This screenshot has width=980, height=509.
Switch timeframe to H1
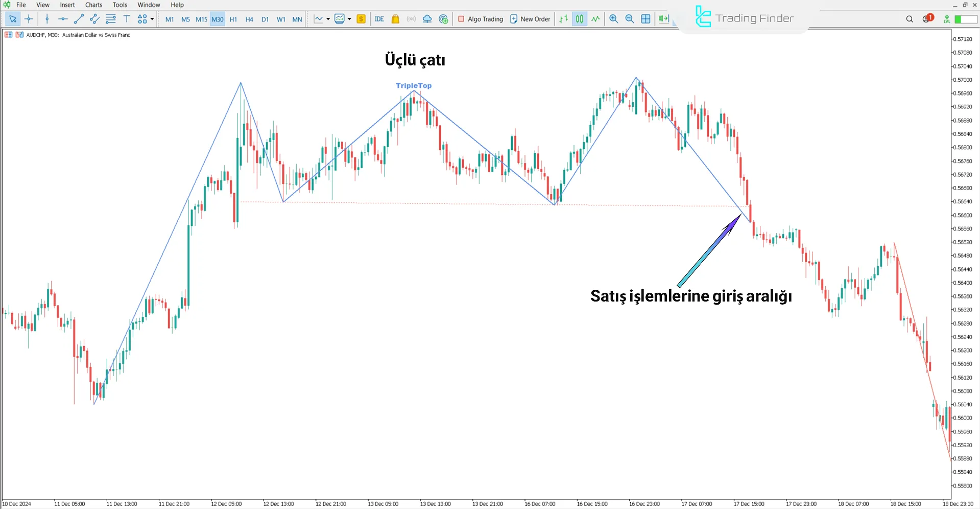[x=233, y=19]
